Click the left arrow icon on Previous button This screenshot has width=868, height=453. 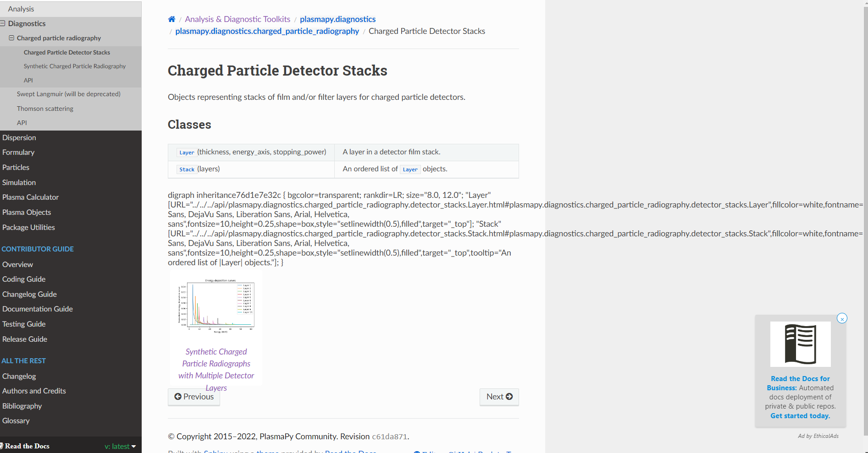coord(178,397)
